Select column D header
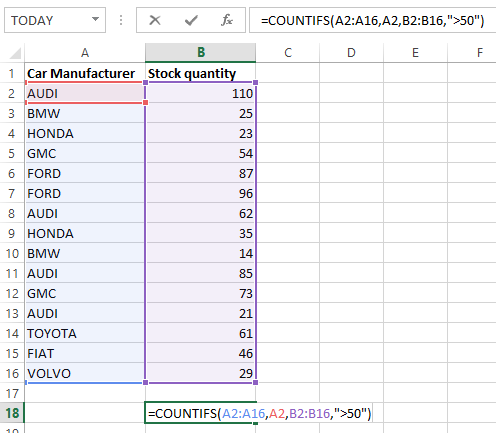The image size is (496, 433). point(351,53)
